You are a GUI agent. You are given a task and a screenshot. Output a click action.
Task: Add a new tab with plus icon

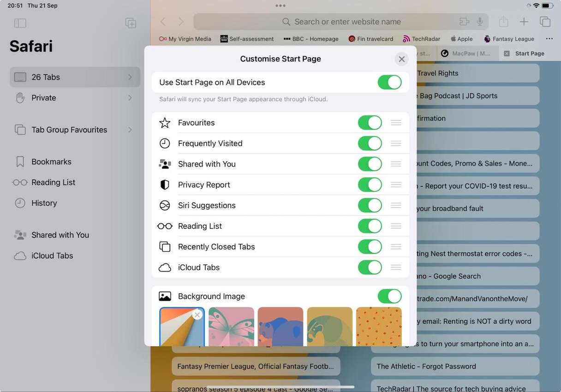click(x=524, y=22)
